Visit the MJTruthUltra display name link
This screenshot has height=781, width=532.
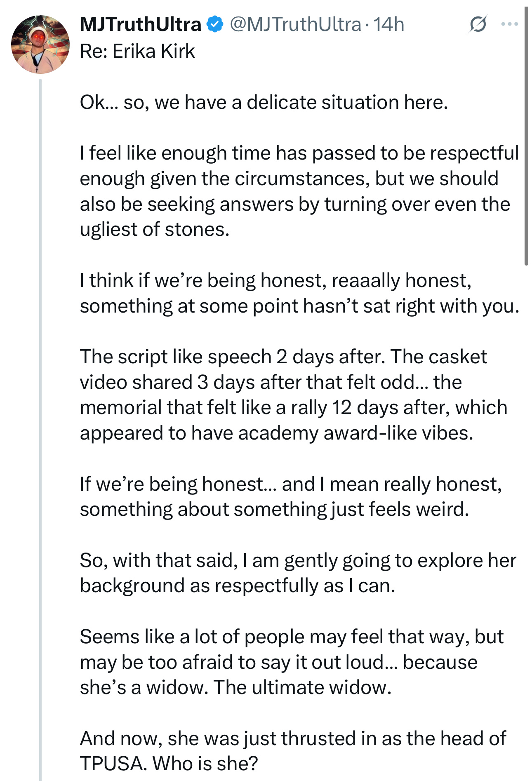point(140,24)
